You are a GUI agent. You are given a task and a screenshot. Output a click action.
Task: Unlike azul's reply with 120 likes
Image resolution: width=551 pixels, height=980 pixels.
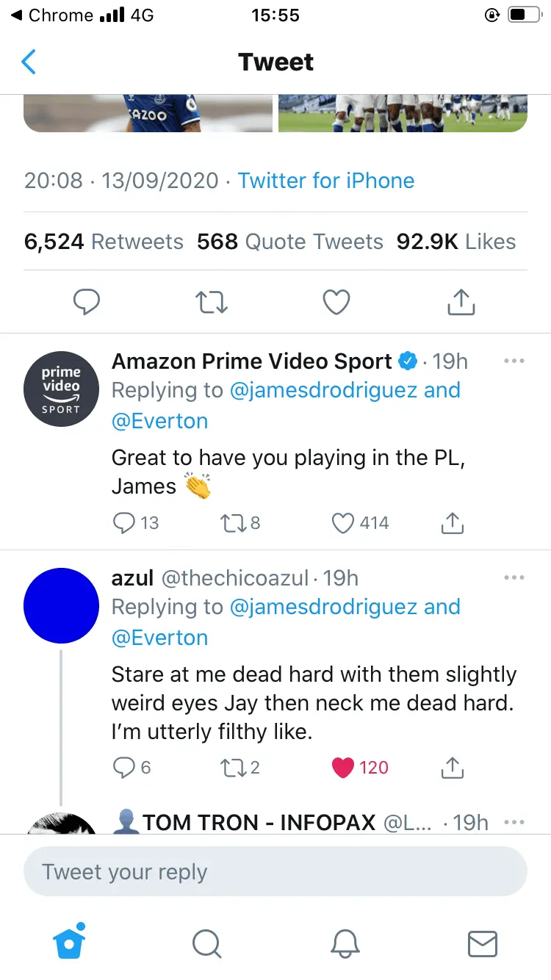point(343,768)
